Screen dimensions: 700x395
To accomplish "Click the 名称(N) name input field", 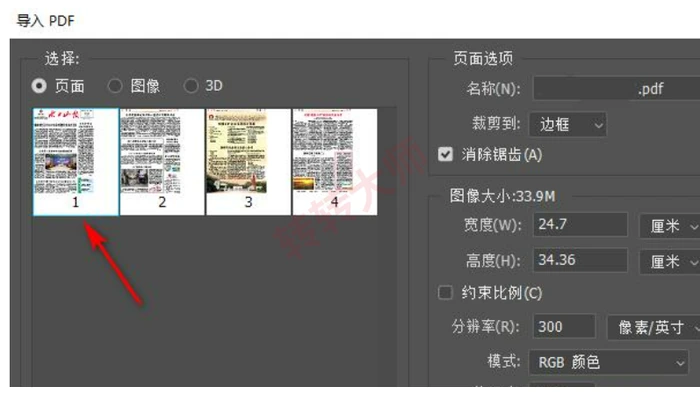I will point(617,88).
